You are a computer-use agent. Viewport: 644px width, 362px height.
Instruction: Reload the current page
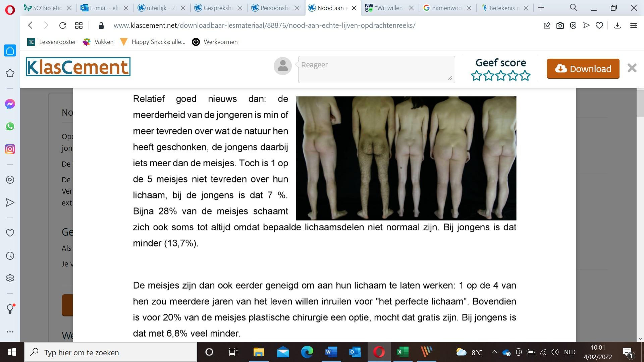(x=62, y=25)
